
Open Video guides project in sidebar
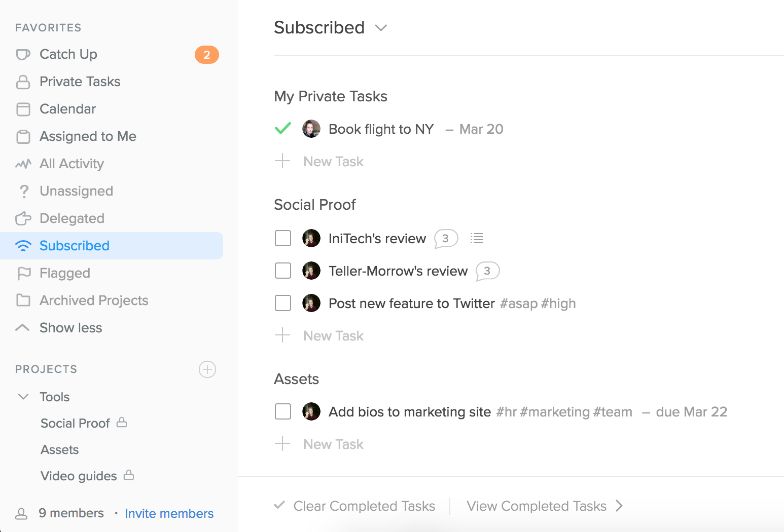[x=79, y=476]
